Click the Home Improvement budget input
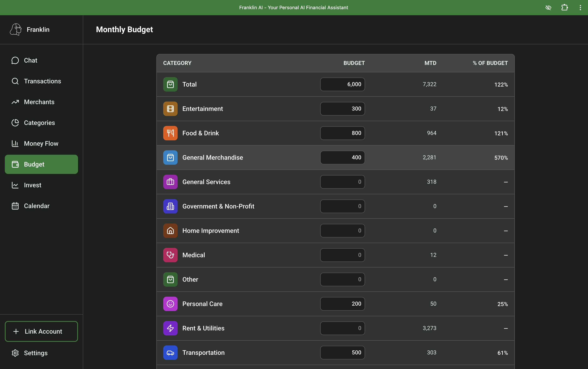The width and height of the screenshot is (588, 369). (342, 231)
